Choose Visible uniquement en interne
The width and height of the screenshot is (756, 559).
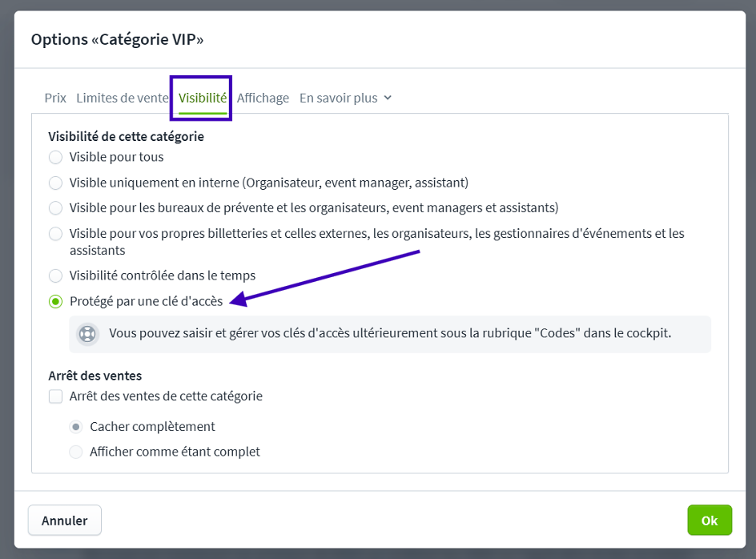[55, 183]
